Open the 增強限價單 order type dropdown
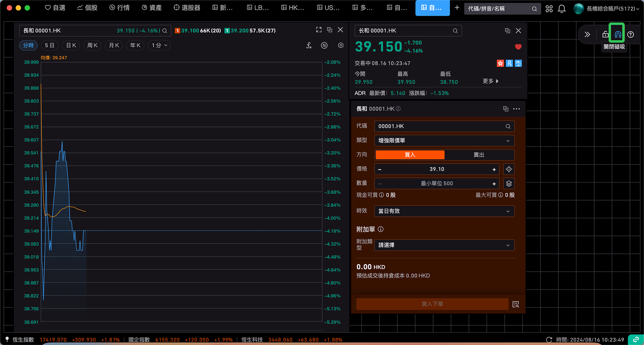Viewport: 644px width, 345px height. click(444, 141)
